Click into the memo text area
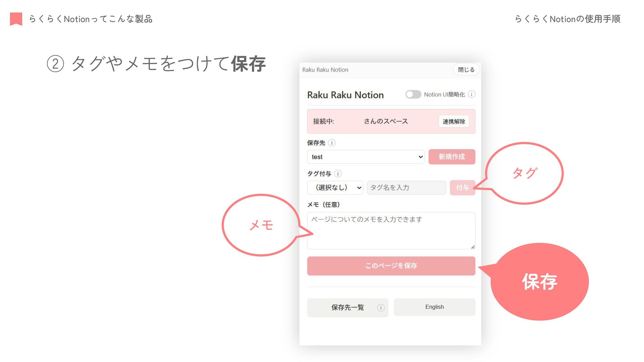Screen dimensions: 644x362 [x=391, y=231]
